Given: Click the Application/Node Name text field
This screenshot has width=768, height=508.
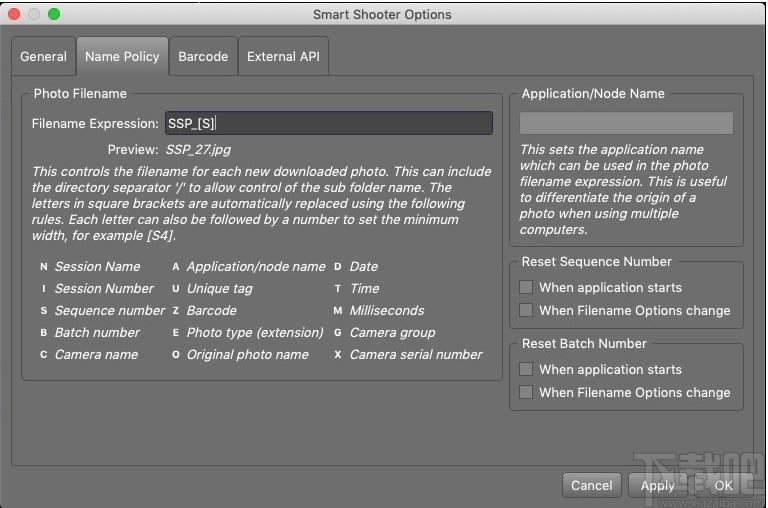Looking at the screenshot, I should [626, 123].
